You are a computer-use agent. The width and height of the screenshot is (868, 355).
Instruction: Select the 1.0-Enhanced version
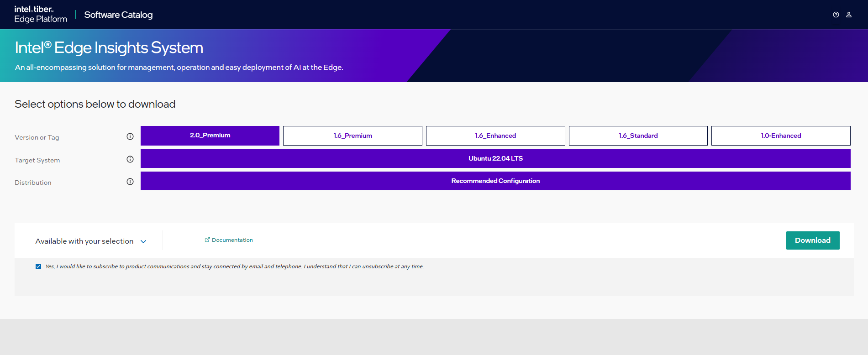(781, 136)
